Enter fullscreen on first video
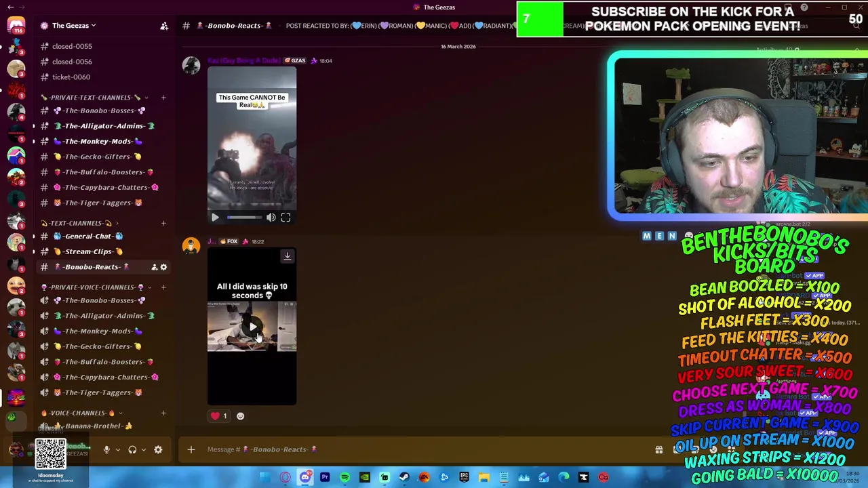 tap(285, 218)
